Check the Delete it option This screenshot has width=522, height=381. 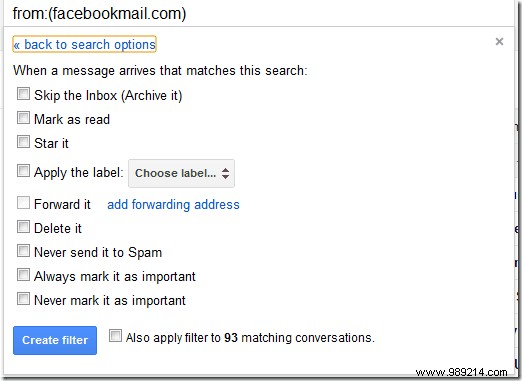23,227
